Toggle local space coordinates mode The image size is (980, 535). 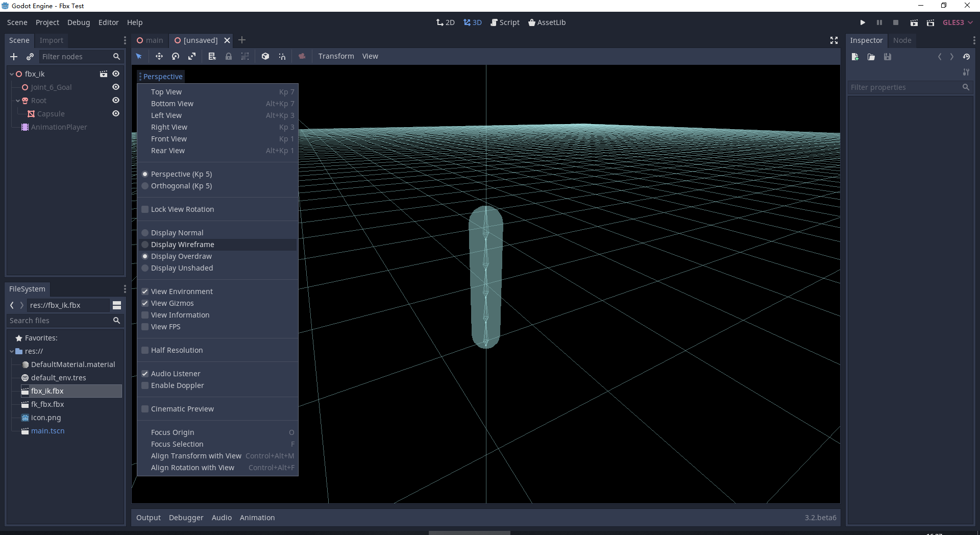pyautogui.click(x=265, y=56)
